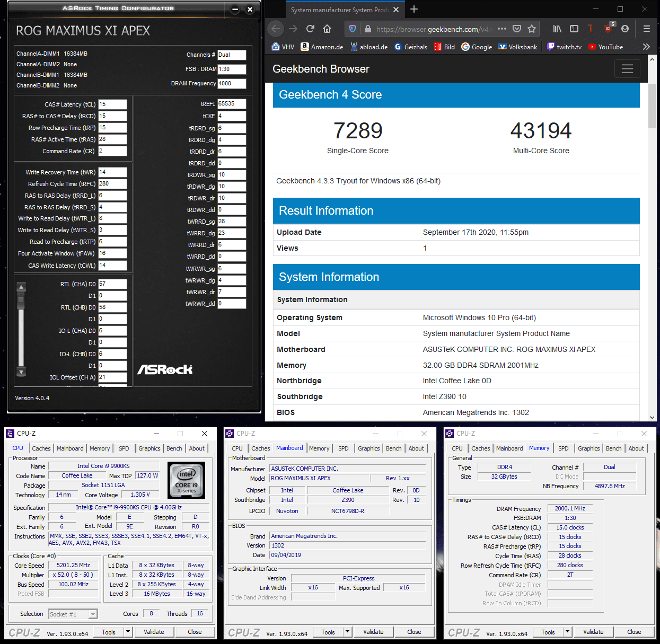660x644 pixels.
Task: Go back in the Firefox browser
Action: pyautogui.click(x=276, y=29)
